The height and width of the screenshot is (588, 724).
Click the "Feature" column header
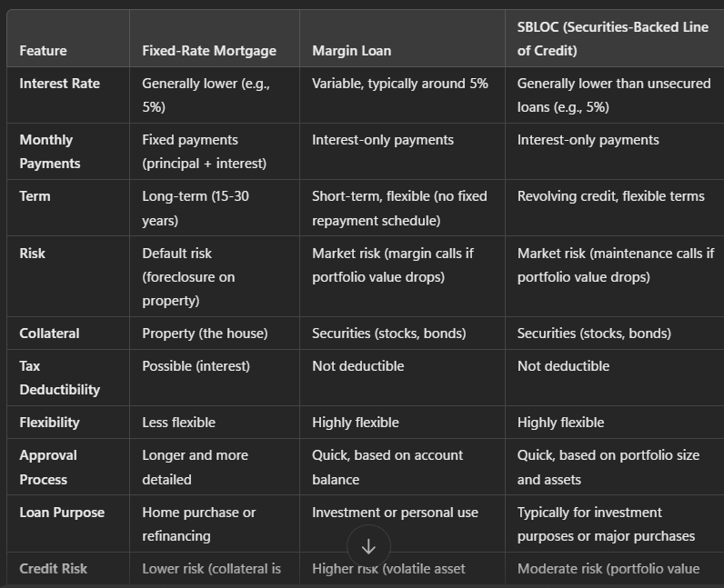(43, 51)
